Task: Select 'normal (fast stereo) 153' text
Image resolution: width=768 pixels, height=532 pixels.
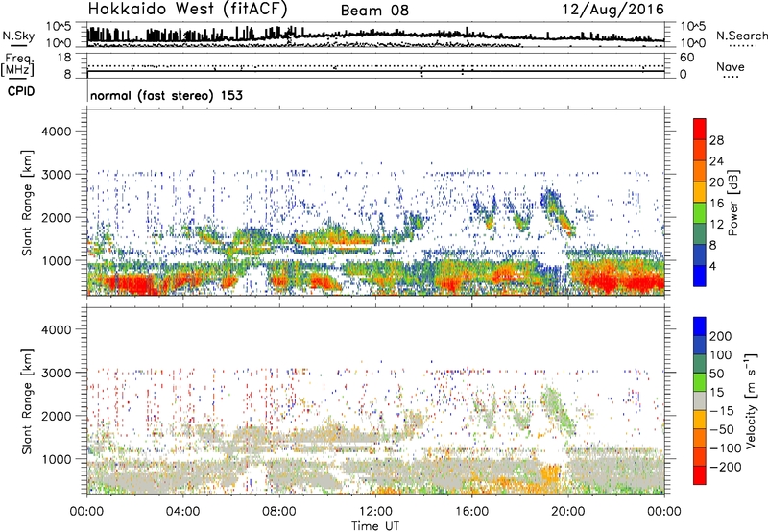Action: (x=166, y=95)
